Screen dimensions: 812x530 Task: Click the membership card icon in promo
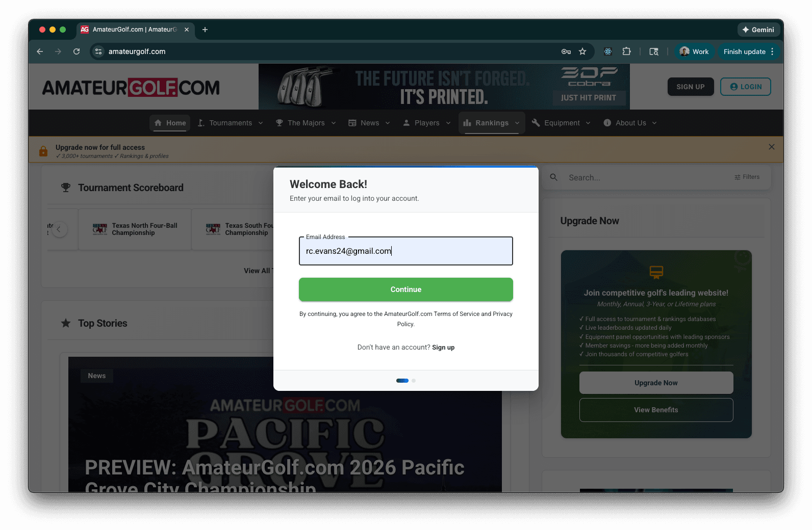point(656,272)
